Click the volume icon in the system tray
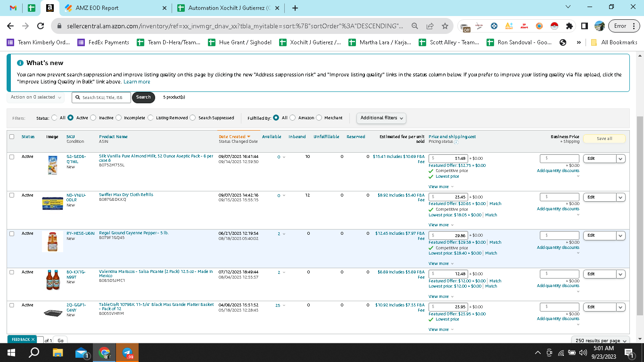 click(x=583, y=353)
